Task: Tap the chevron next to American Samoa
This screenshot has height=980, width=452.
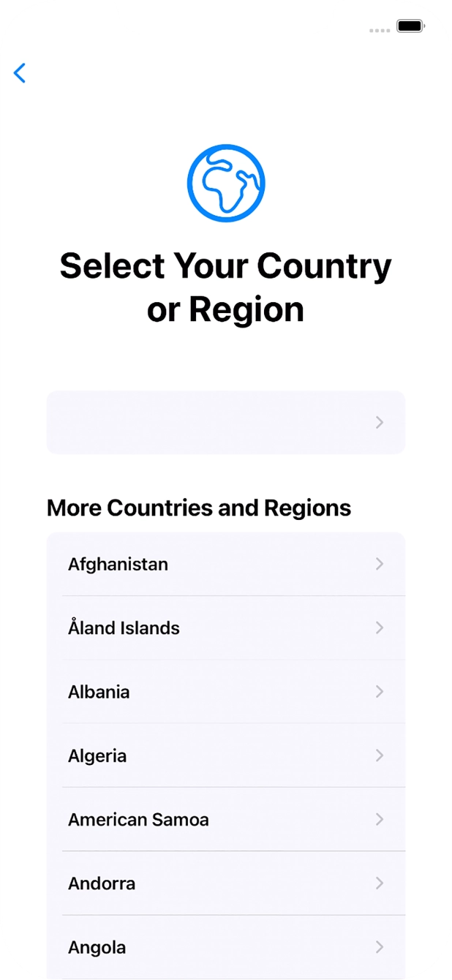Action: tap(380, 819)
